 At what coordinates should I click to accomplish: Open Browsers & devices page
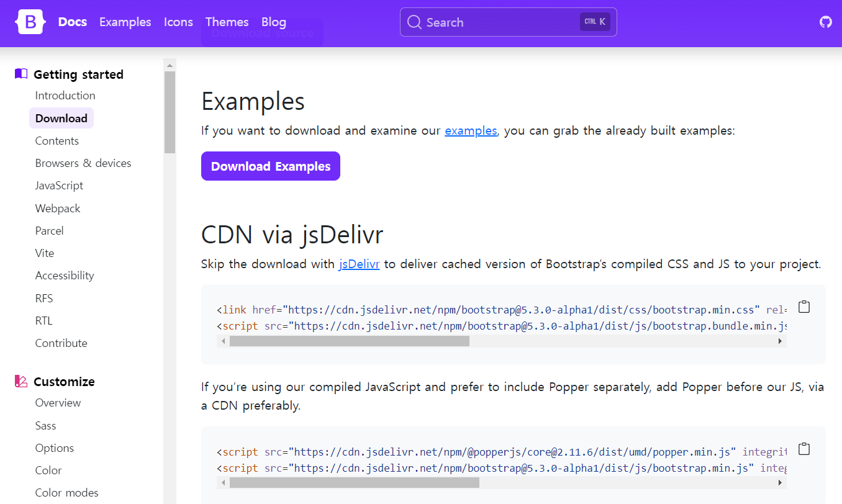83,163
